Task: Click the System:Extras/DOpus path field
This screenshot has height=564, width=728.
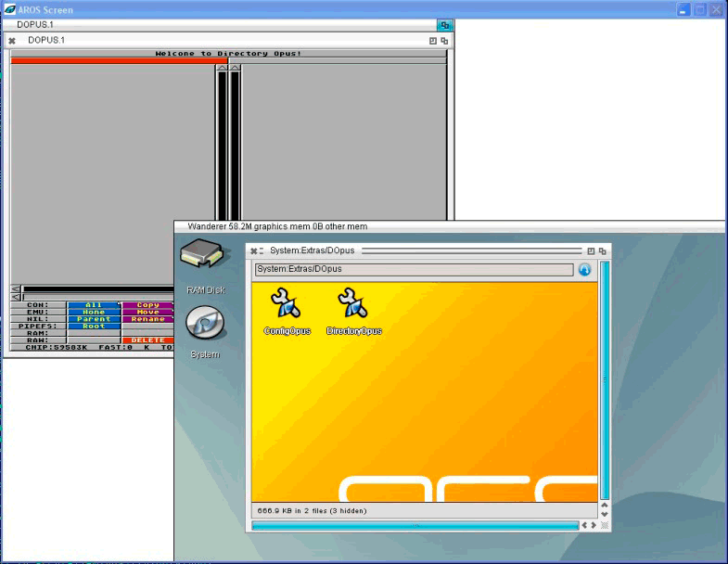Action: (x=415, y=269)
